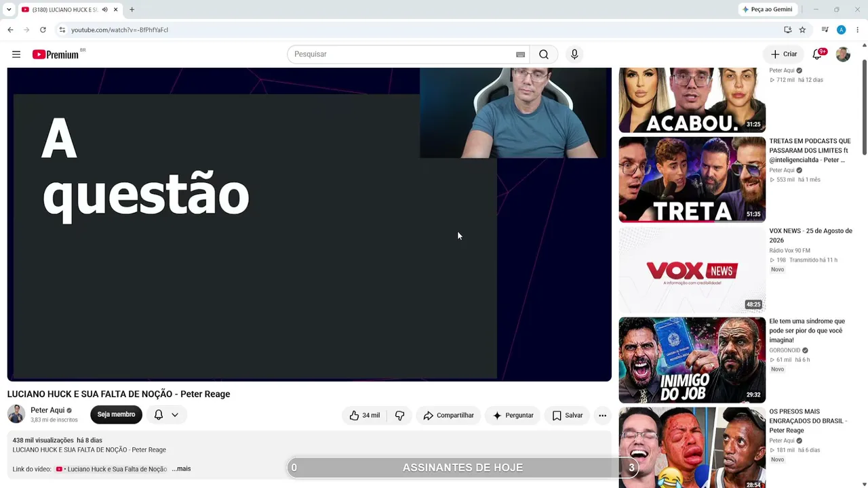This screenshot has height=488, width=868.
Task: Click the 438 mil visualizações text
Action: [43, 441]
